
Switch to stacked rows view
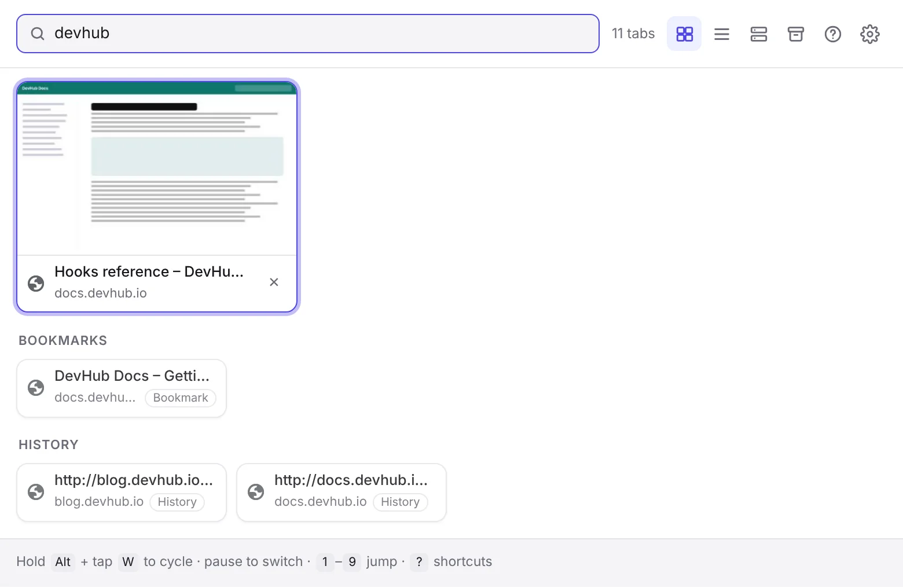tap(758, 34)
